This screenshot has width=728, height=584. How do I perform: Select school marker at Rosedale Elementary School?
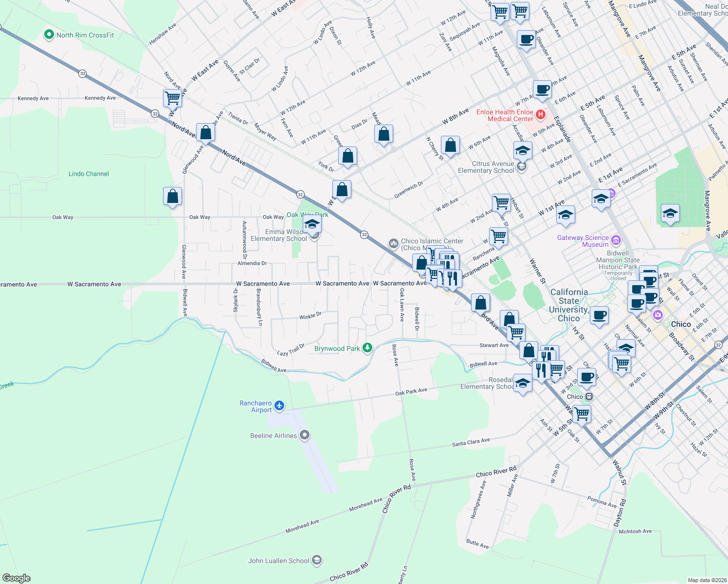(x=523, y=384)
